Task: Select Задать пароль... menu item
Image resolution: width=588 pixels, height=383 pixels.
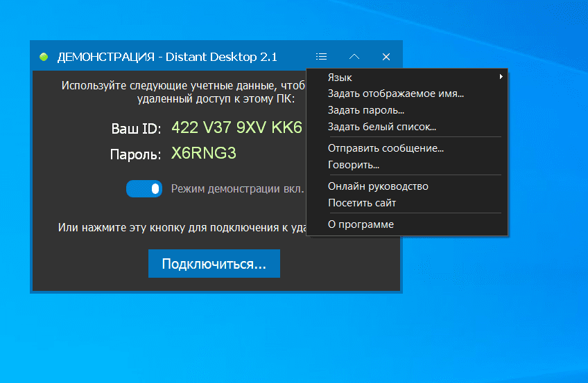Action: (407, 110)
